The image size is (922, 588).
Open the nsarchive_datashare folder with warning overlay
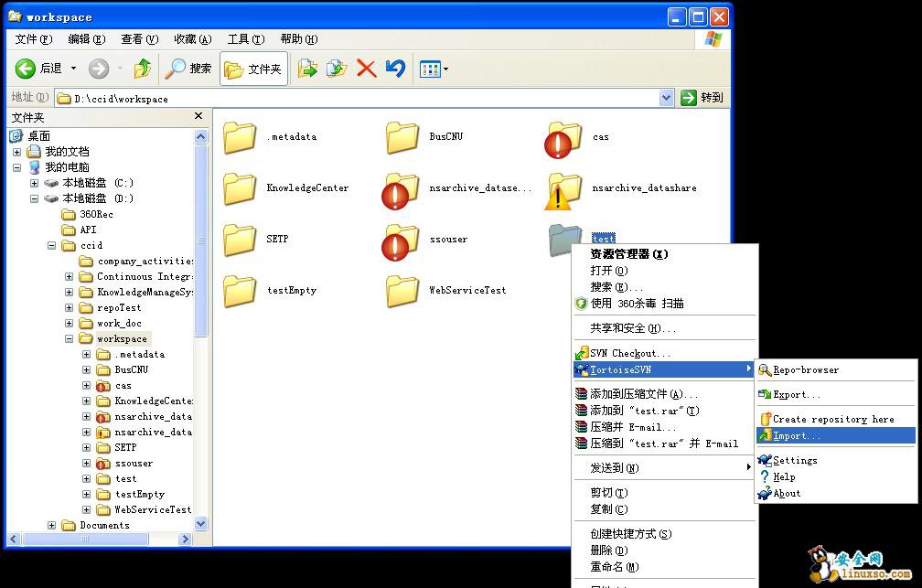click(563, 189)
